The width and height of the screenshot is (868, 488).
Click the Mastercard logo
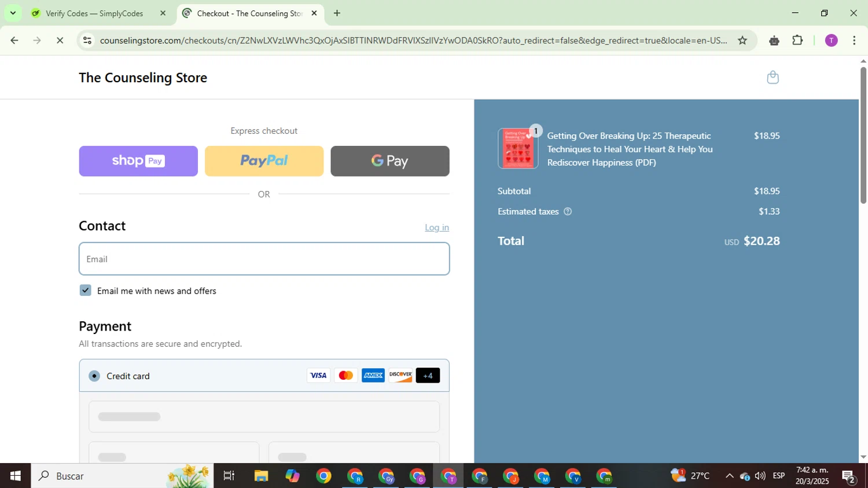(x=345, y=376)
